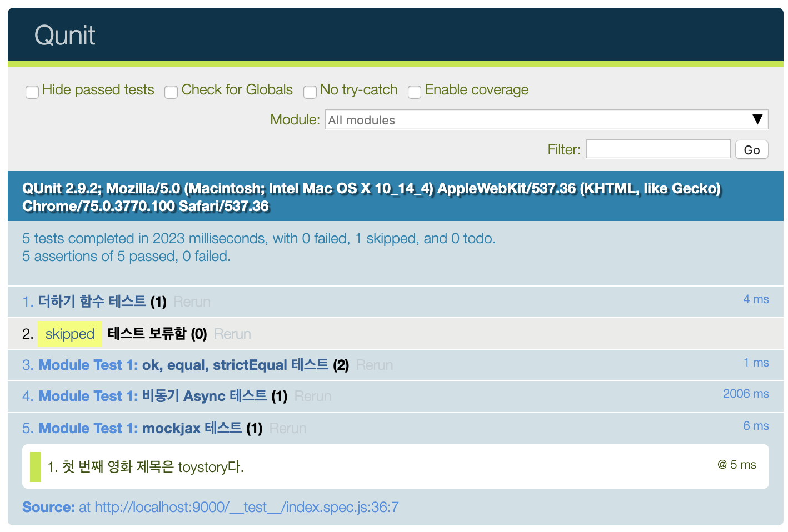The image size is (788, 532).
Task: Toggle the No try-catch checkbox
Action: (x=310, y=92)
